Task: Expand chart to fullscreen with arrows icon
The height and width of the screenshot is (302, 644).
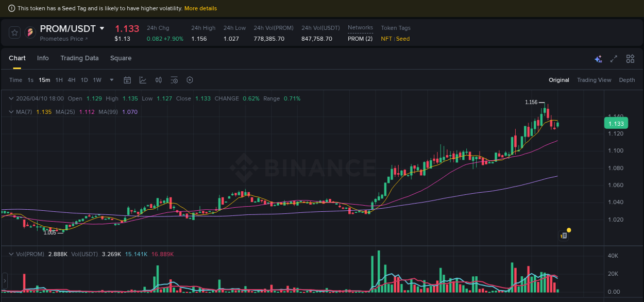Action: (614, 59)
